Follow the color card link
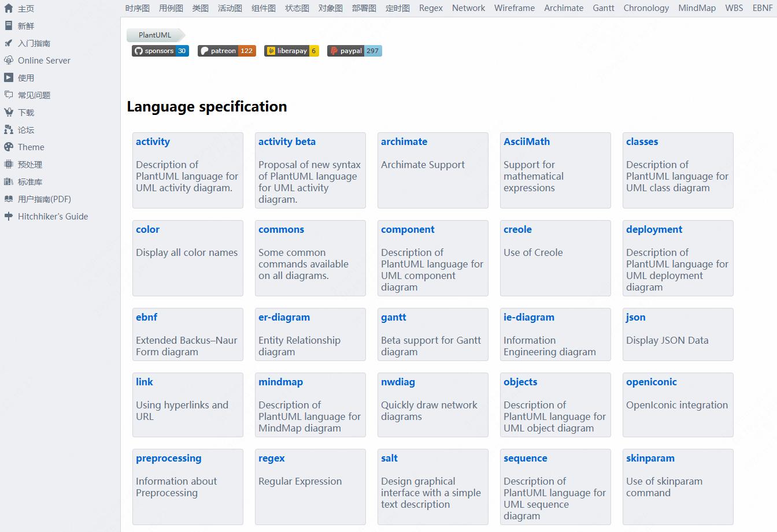 point(147,229)
